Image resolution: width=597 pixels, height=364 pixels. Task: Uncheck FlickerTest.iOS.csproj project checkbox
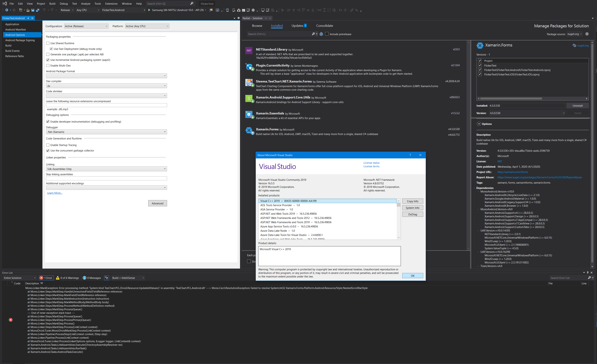coord(480,74)
